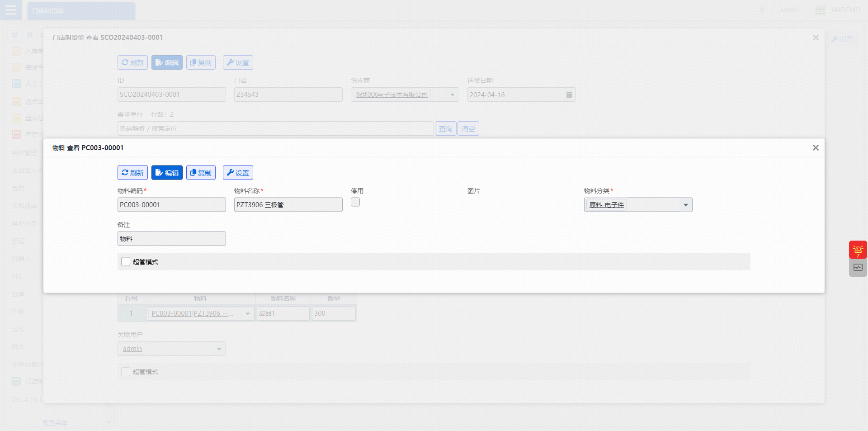Image resolution: width=868 pixels, height=431 pixels.
Task: Click the 原料-电子件 category link
Action: (x=606, y=205)
